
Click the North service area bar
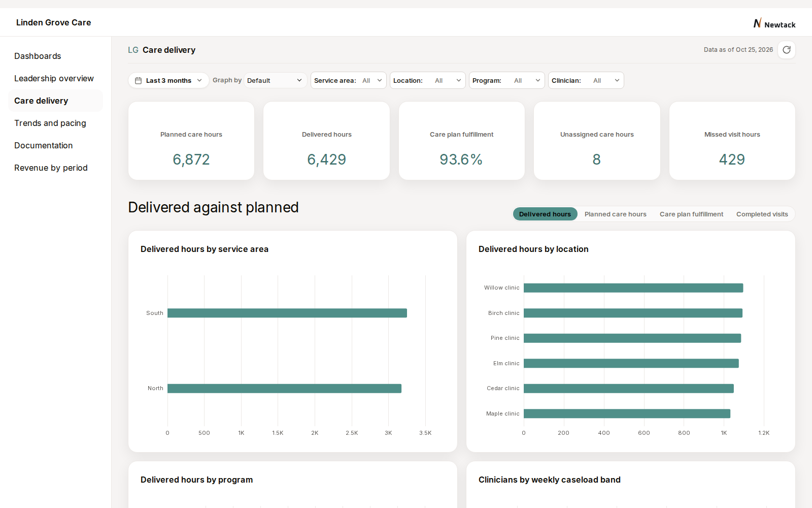[284, 388]
